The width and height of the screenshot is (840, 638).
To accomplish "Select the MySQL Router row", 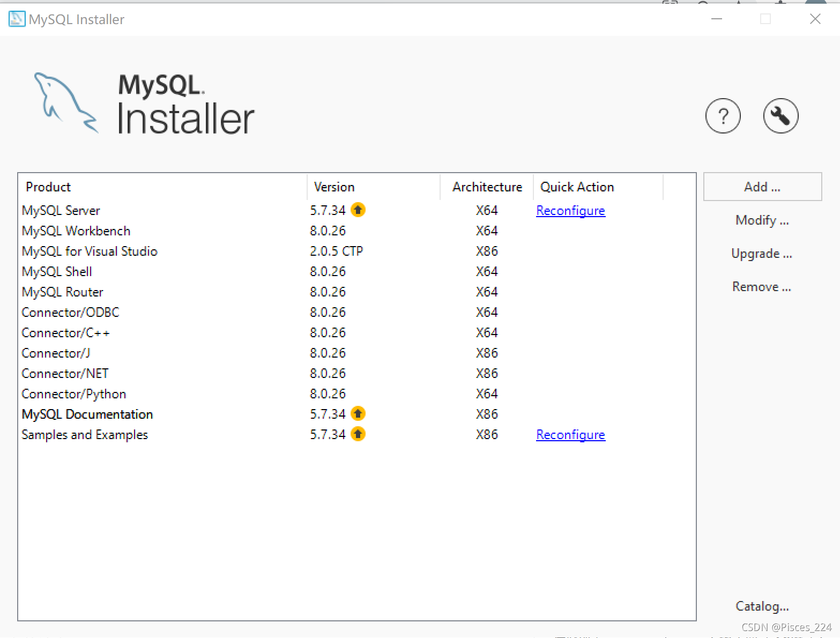I will click(356, 292).
